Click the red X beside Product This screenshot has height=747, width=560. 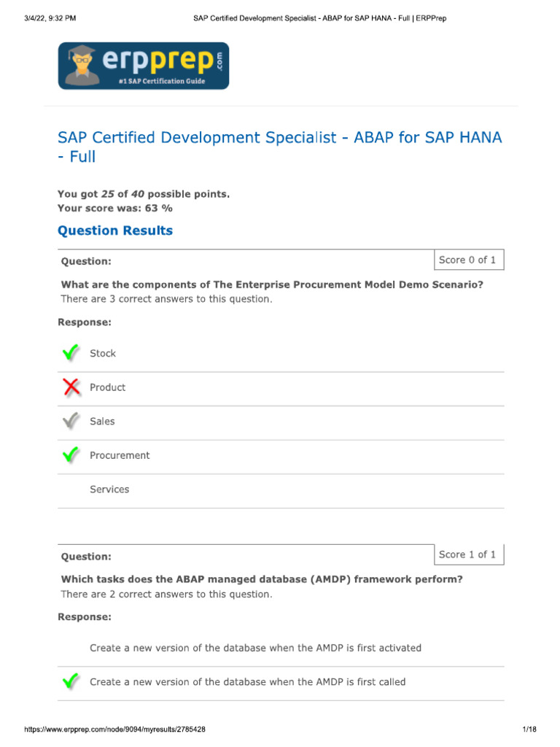coord(71,387)
